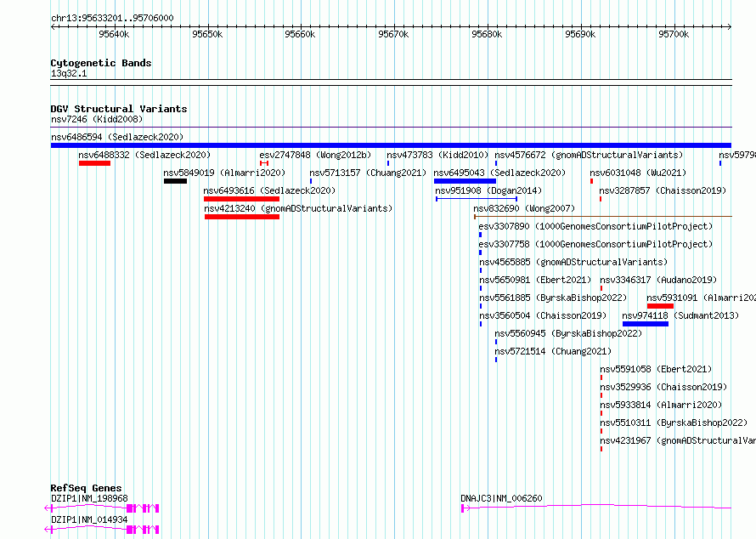Open nsv5650981 (Ebert2021) label

(x=535, y=280)
